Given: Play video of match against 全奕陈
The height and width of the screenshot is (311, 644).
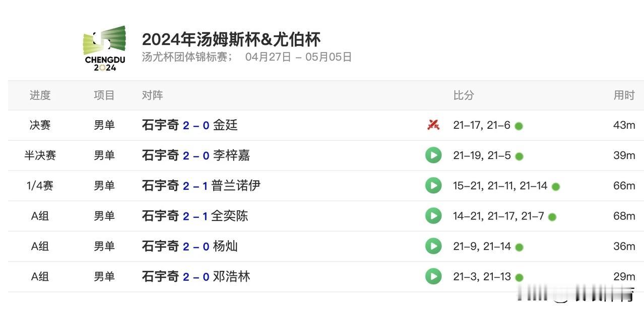Looking at the screenshot, I should click(433, 215).
